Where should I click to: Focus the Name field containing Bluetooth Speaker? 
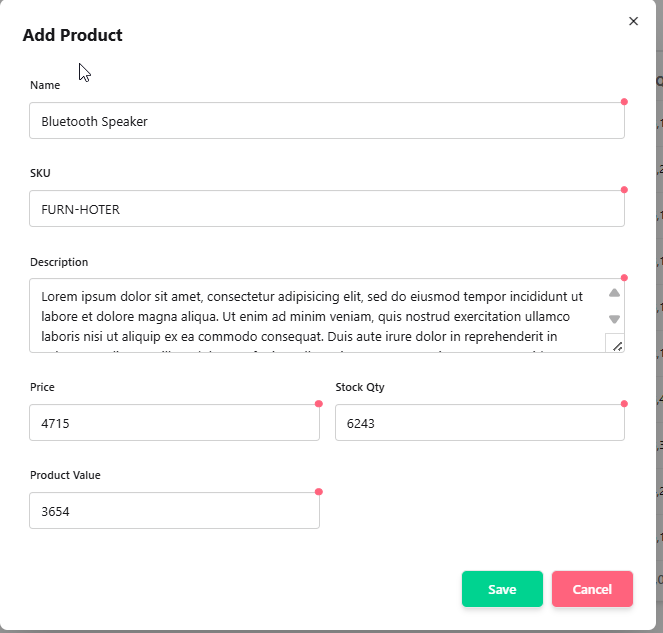[x=326, y=121]
